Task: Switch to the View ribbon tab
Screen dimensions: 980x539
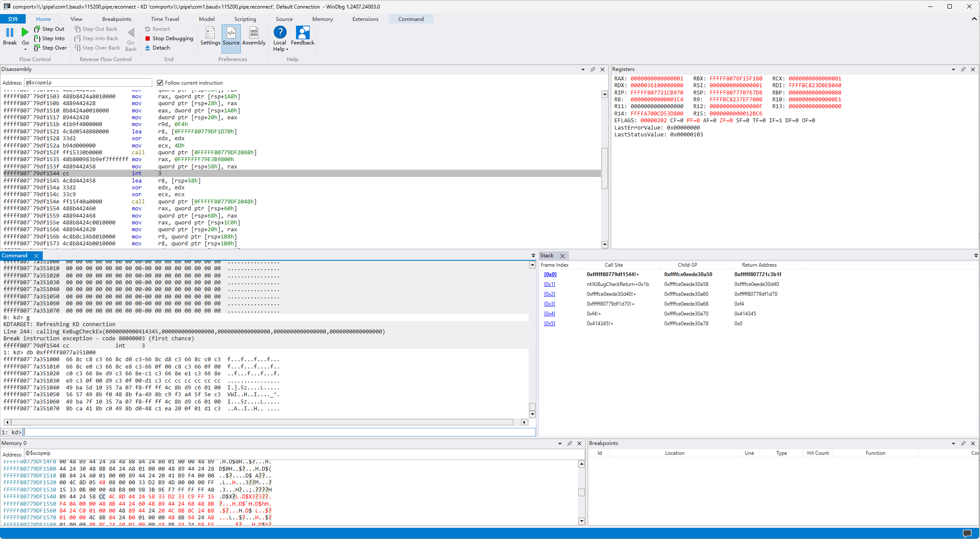Action: pos(76,19)
